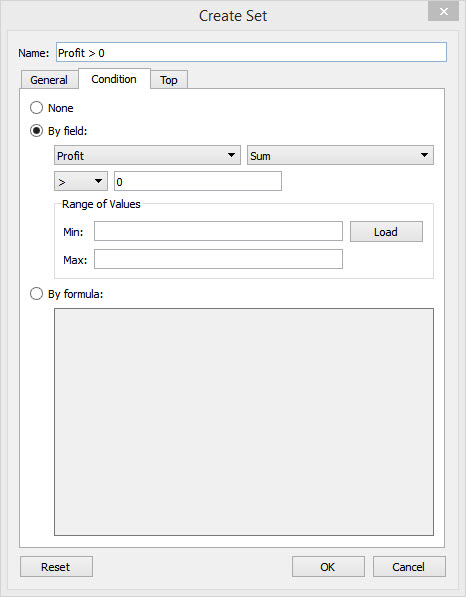Focus the Min value box
Screen dimensions: 466x597
click(x=219, y=231)
